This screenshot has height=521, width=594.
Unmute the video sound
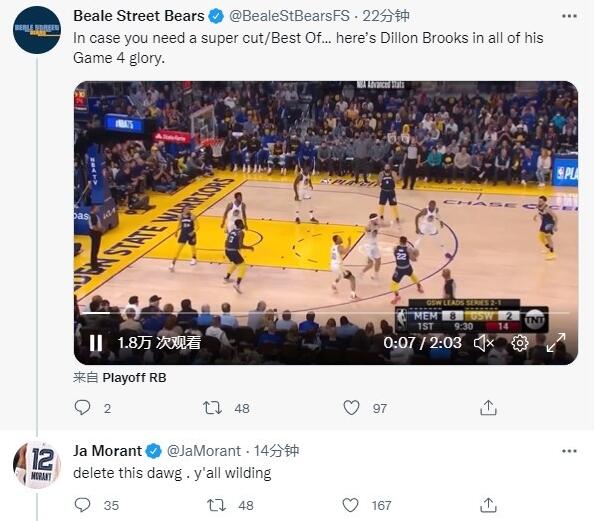click(x=484, y=343)
